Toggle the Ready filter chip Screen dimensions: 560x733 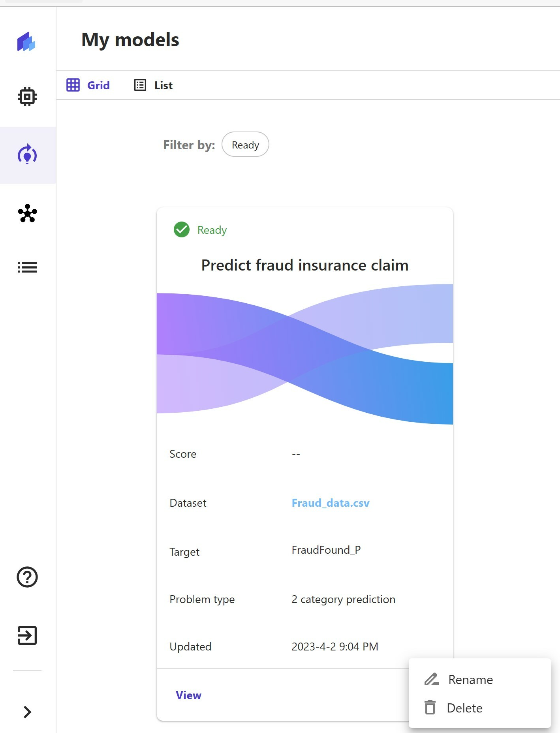[245, 145]
